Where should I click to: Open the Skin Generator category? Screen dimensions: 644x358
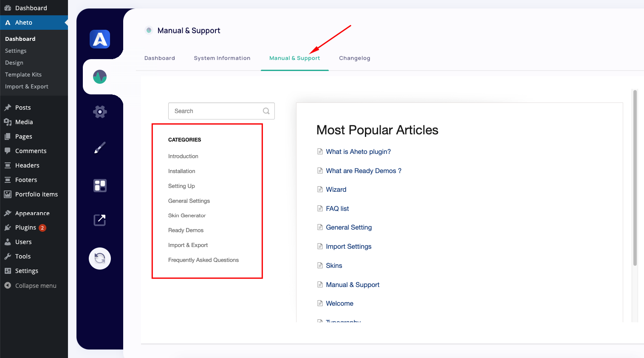point(187,216)
